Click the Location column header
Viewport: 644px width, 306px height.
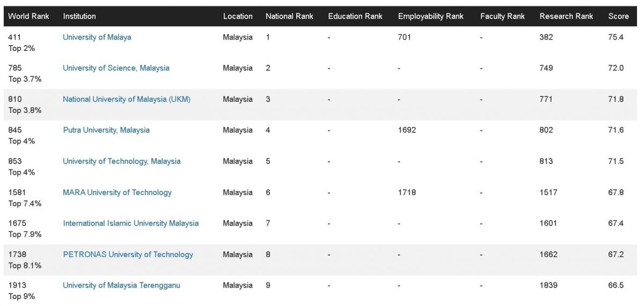238,16
